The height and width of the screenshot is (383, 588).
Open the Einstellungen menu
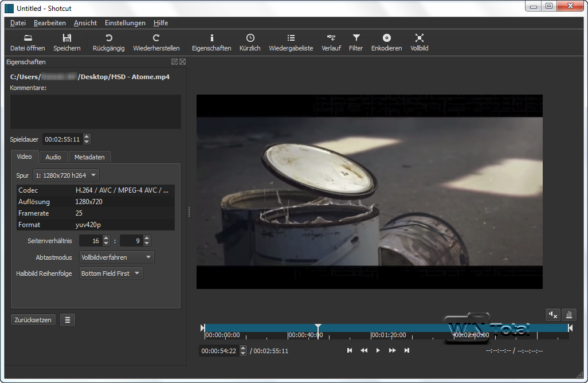pyautogui.click(x=125, y=23)
